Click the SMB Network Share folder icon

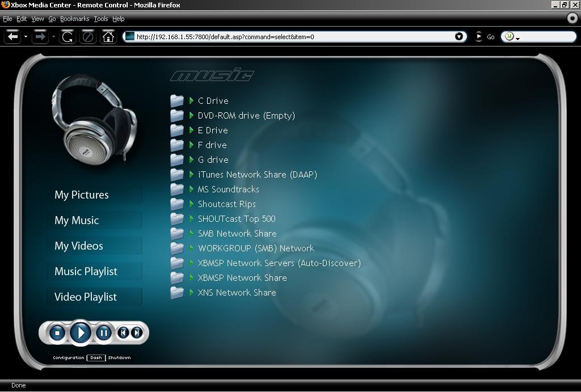pos(177,233)
